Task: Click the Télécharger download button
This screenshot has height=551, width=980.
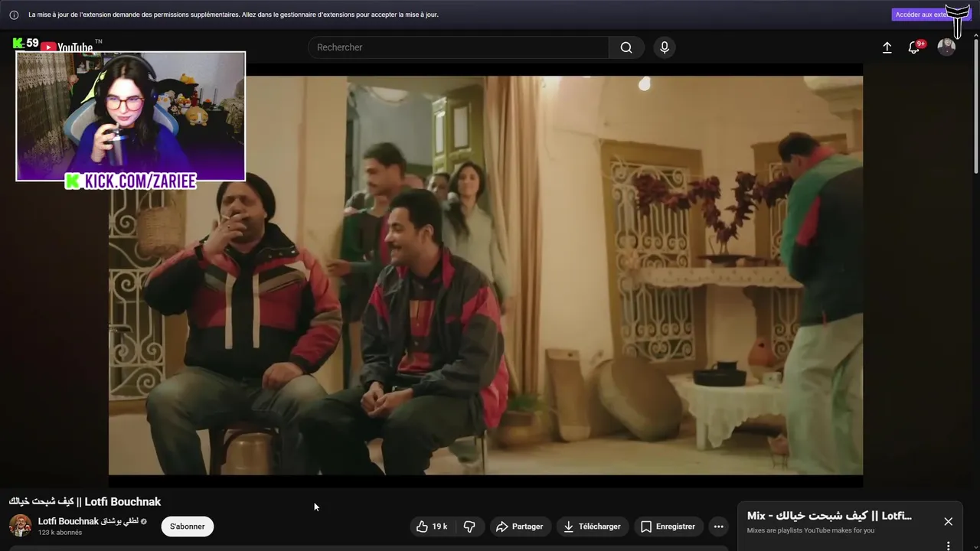Action: tap(593, 527)
